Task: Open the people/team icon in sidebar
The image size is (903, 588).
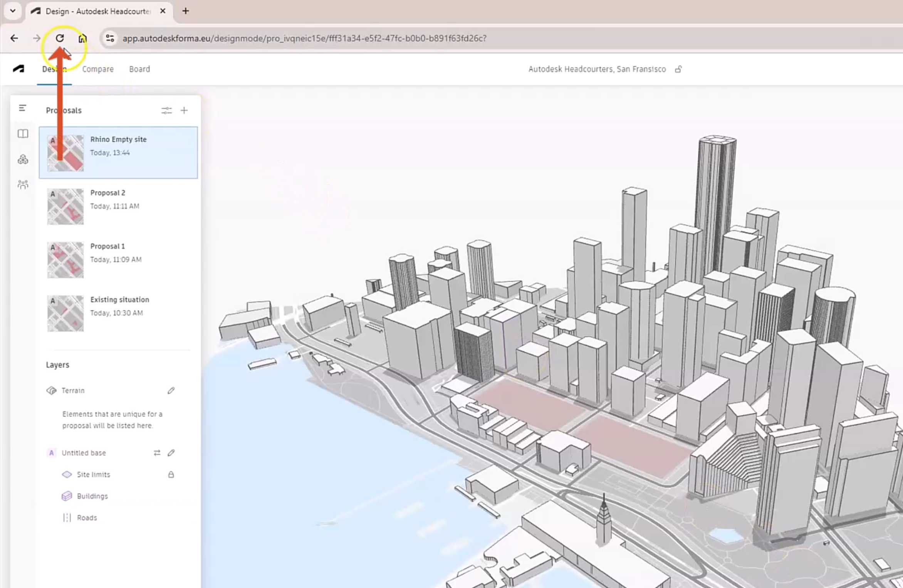Action: click(22, 184)
